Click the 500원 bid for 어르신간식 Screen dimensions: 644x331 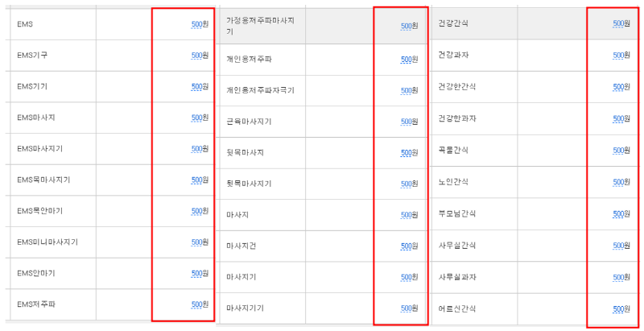pyautogui.click(x=621, y=308)
